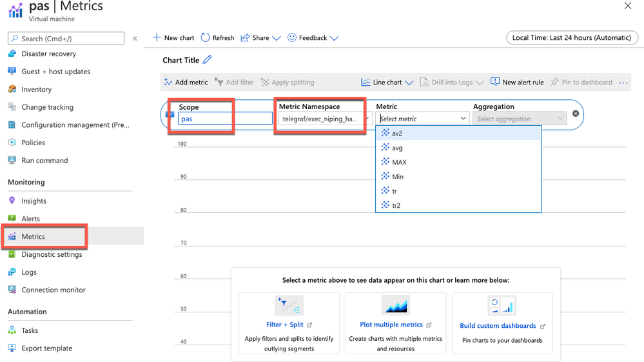Viewport: 644px width, 362px height.
Task: Click the Tasks icon under Automation
Action: [12, 330]
